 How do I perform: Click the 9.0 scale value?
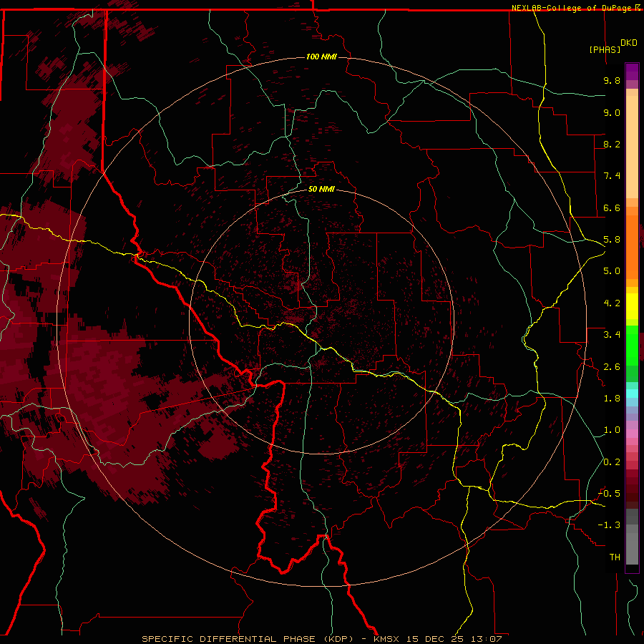612,112
